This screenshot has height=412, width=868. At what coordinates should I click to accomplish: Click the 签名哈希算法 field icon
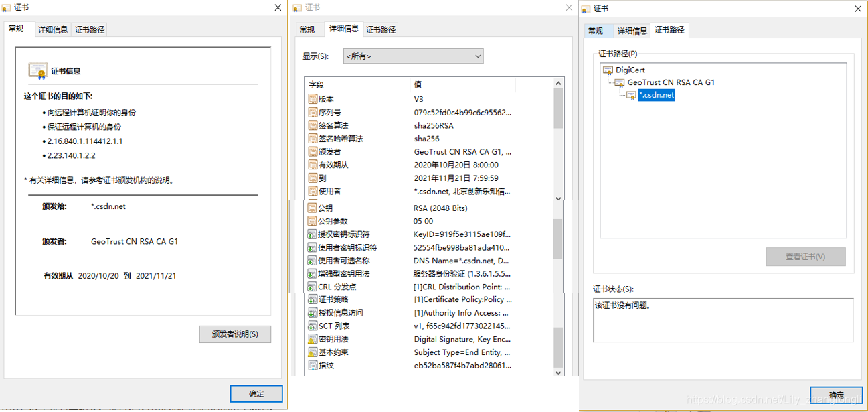[x=312, y=139]
